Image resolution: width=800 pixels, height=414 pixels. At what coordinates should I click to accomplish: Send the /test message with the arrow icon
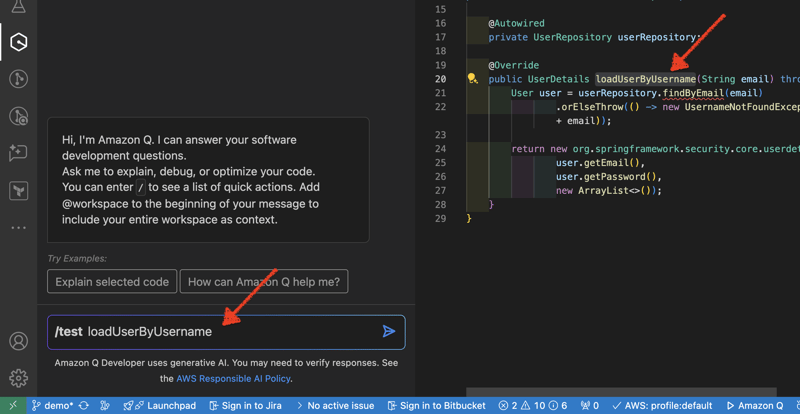389,332
